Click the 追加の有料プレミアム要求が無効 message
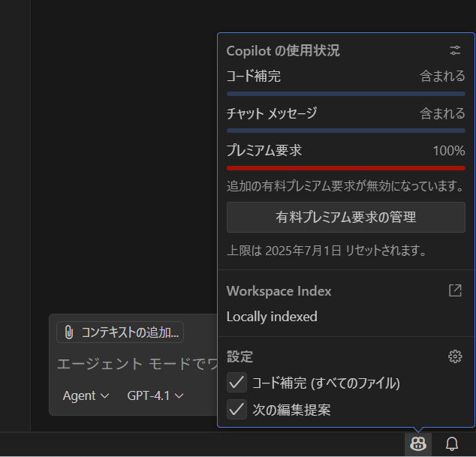This screenshot has width=476, height=457. click(345, 186)
